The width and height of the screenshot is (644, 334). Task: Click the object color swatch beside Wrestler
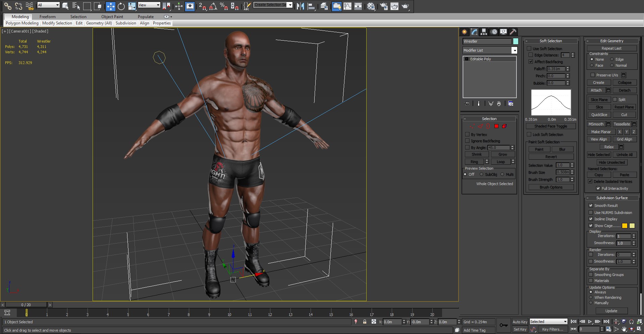(x=516, y=41)
